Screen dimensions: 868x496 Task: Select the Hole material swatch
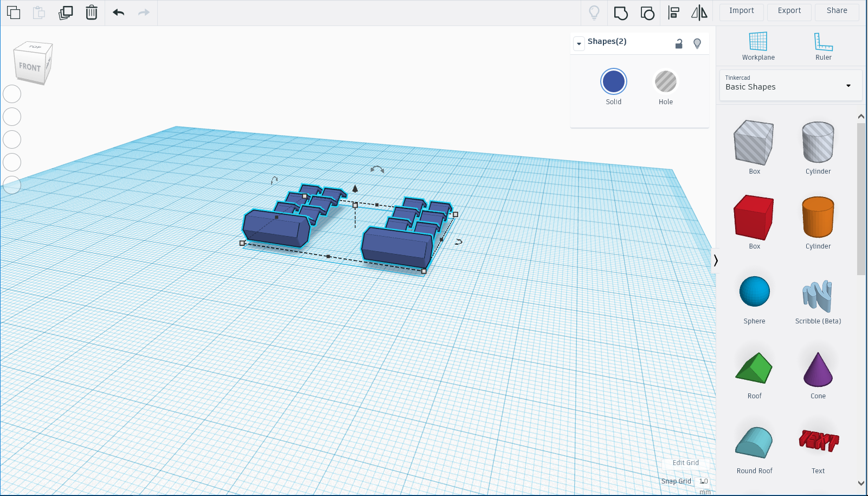[x=665, y=81]
